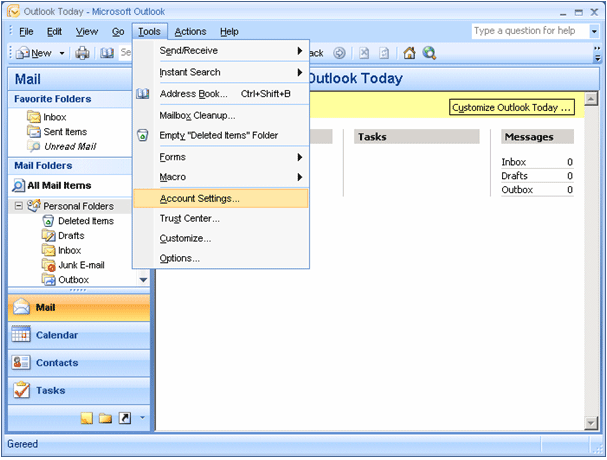The height and width of the screenshot is (460, 607).
Task: Select Mailbox Cleanup menu item
Action: tap(221, 115)
